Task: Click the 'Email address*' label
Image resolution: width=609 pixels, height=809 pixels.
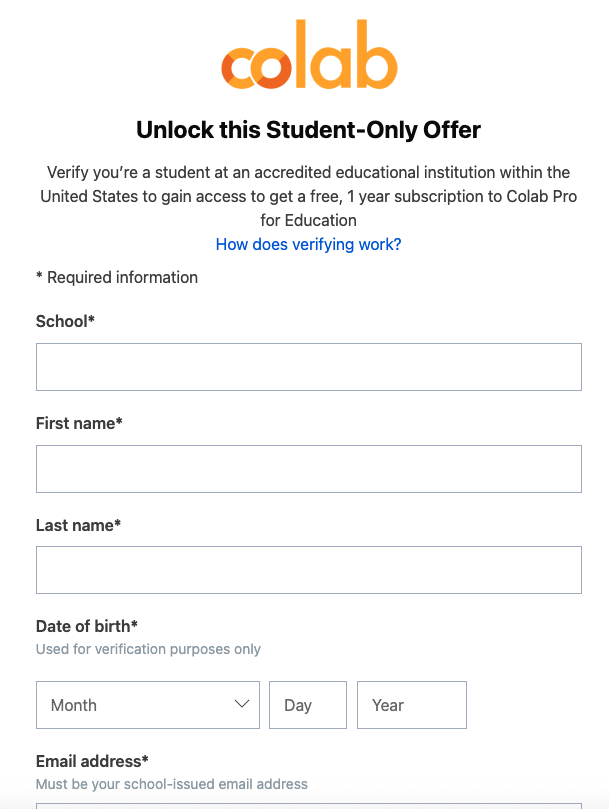Action: coord(92,761)
